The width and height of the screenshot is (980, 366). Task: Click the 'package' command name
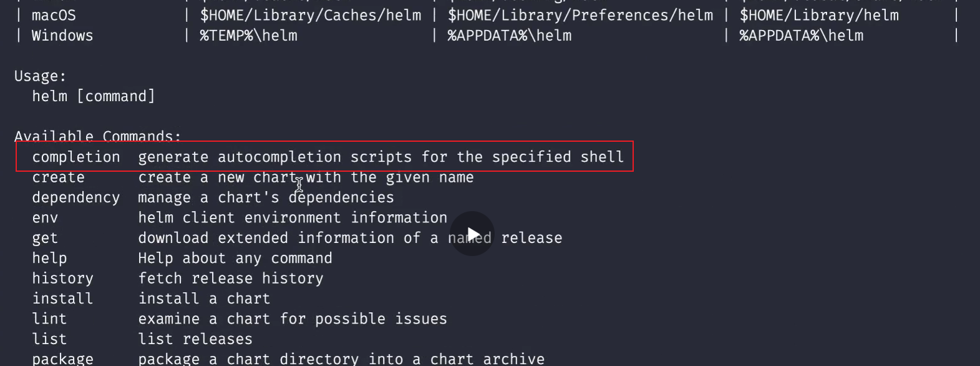click(62, 359)
